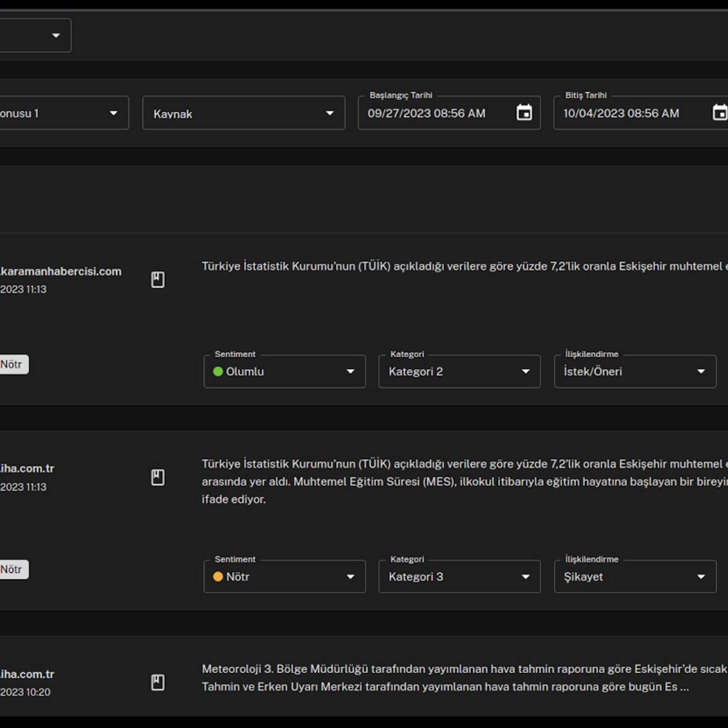Change the Sentiment dropdown set to Olumlu

point(284,371)
